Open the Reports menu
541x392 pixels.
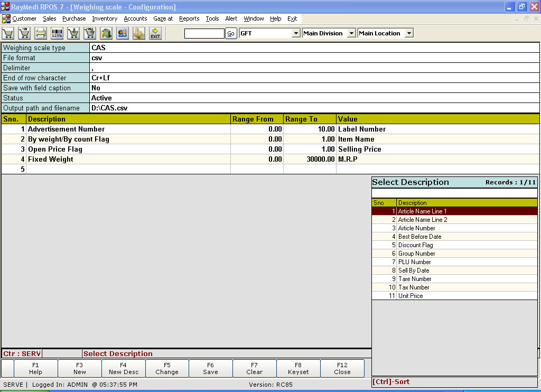coord(189,18)
